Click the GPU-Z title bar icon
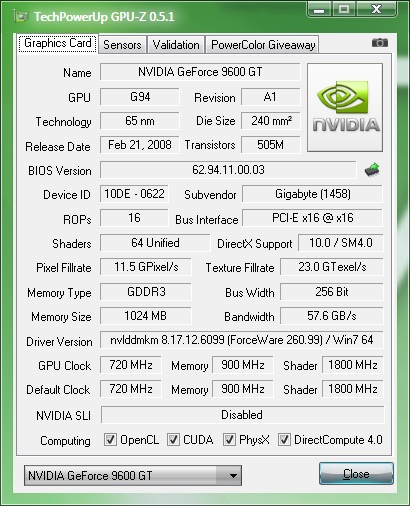The image size is (412, 506). (x=20, y=16)
